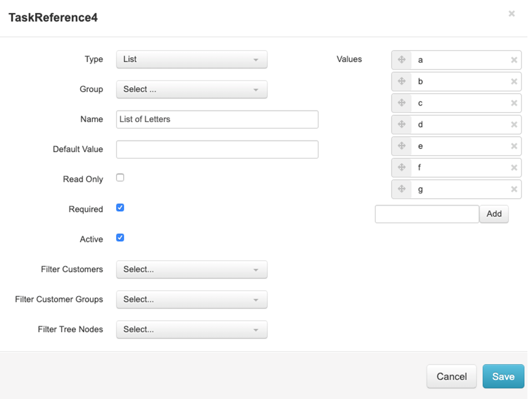Image resolution: width=532 pixels, height=399 pixels.
Task: Click into the Default Value field
Action: (217, 149)
